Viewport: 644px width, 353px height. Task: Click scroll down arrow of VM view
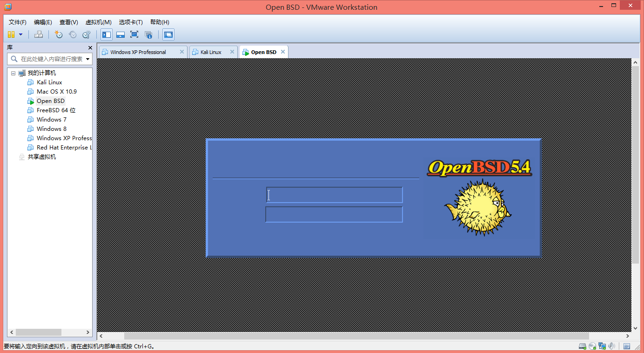(636, 328)
